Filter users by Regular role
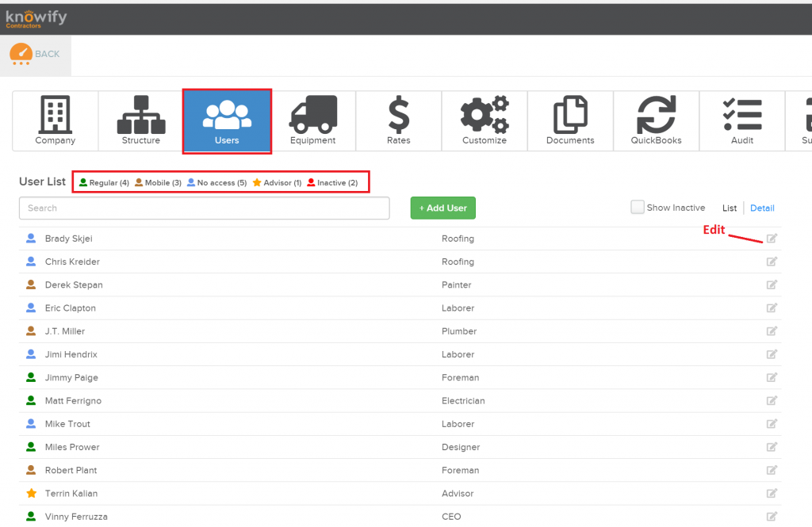Screen dimensions: 812x527 coord(103,181)
